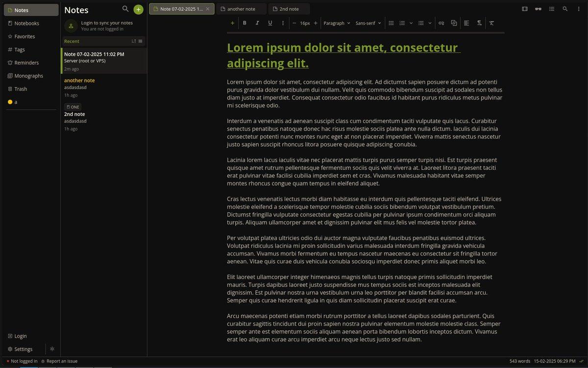Open Notebooks in the sidebar
The height and width of the screenshot is (368, 588).
click(31, 23)
